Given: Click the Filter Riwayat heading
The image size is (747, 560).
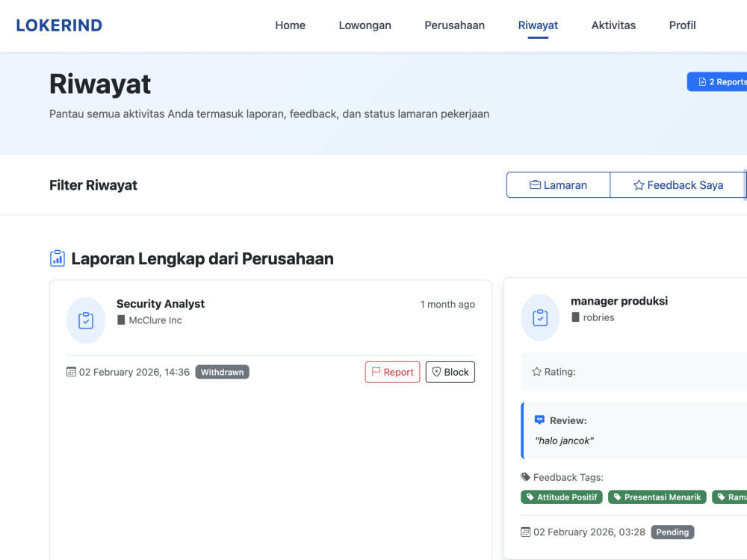Looking at the screenshot, I should coord(93,185).
